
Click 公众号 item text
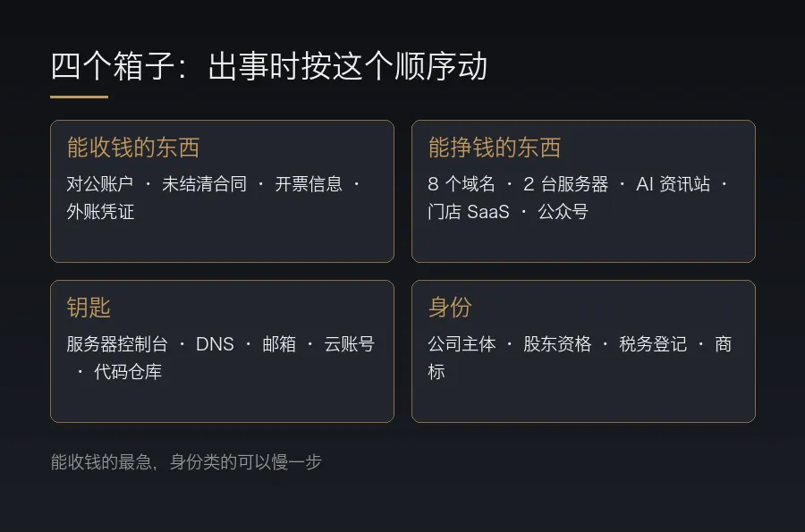point(563,211)
